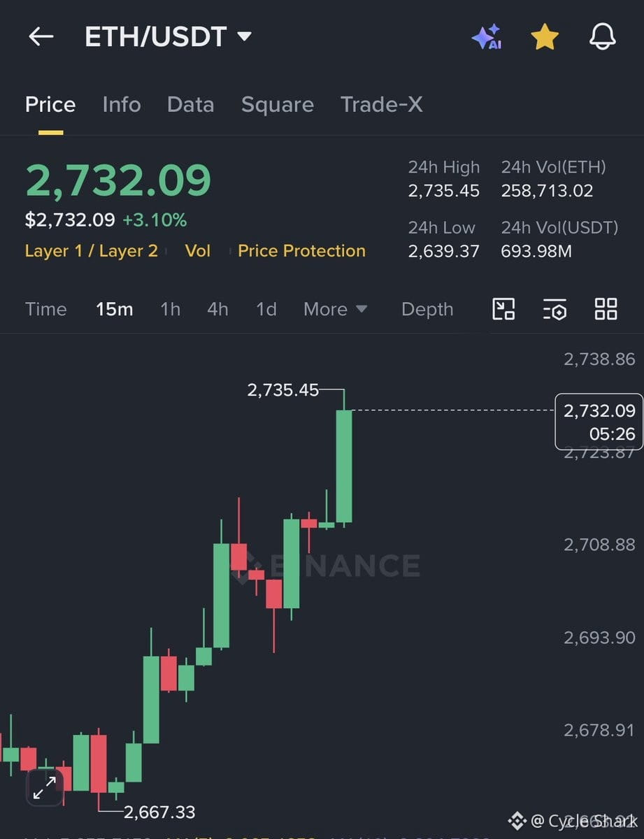The image size is (644, 839).
Task: Tap the Price Protection tag
Action: coord(301,251)
